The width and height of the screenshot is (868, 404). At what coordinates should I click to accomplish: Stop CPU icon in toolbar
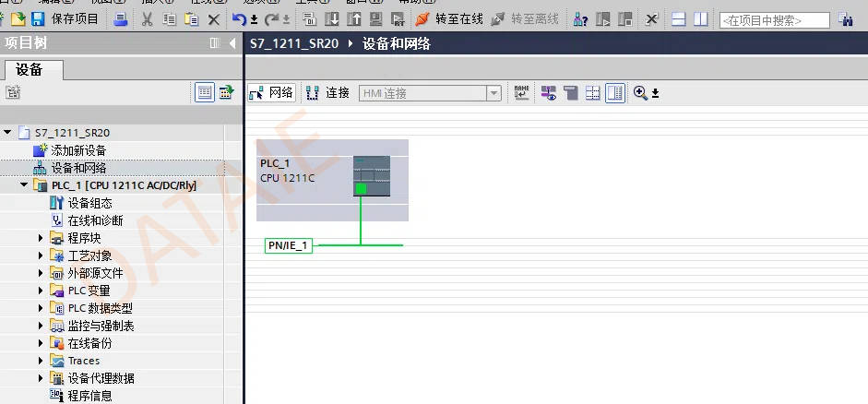(625, 20)
